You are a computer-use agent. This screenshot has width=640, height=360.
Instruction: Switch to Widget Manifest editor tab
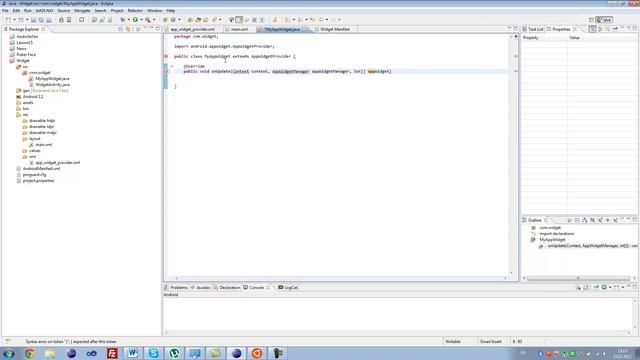[335, 29]
